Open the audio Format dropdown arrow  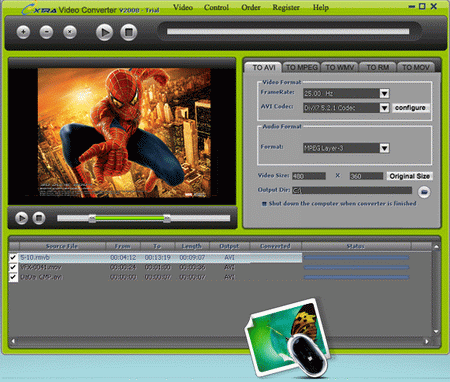pos(384,148)
